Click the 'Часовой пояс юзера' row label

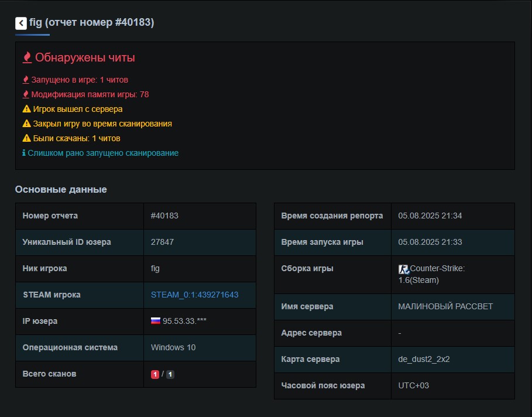[x=323, y=385]
